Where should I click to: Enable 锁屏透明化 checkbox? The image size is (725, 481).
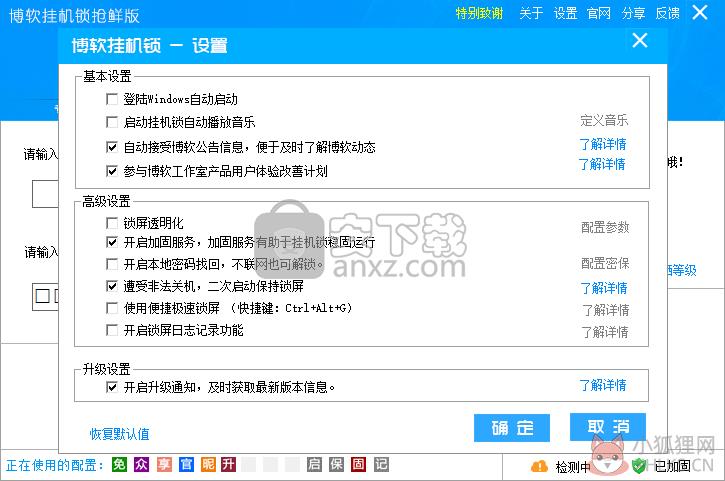pos(111,223)
